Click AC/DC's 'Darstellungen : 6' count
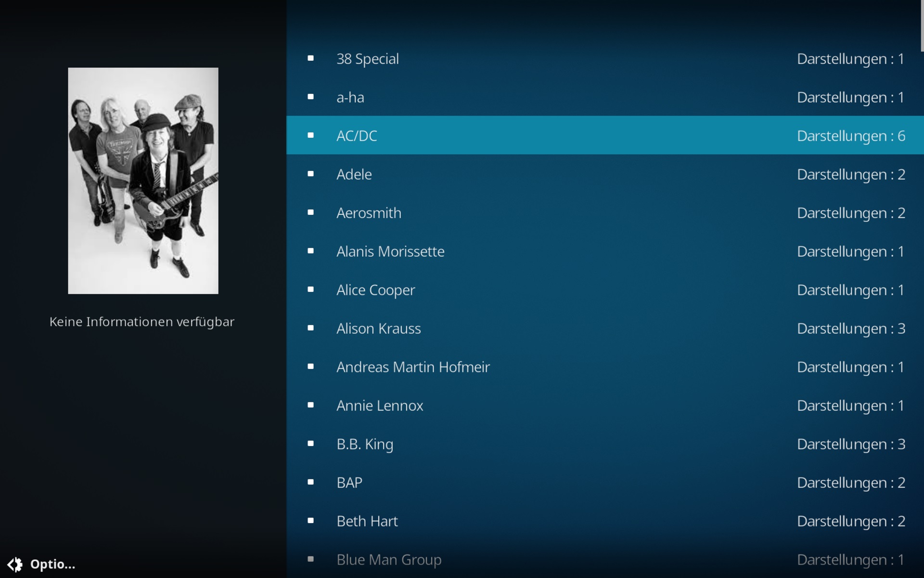 tap(851, 136)
